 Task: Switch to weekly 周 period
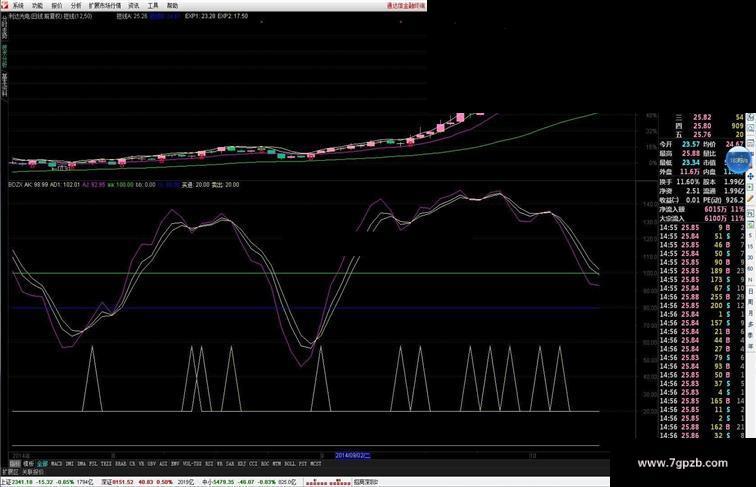[x=751, y=302]
